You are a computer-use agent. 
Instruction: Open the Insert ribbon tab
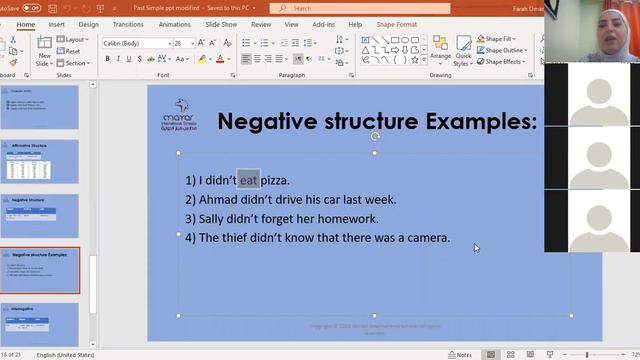click(56, 24)
